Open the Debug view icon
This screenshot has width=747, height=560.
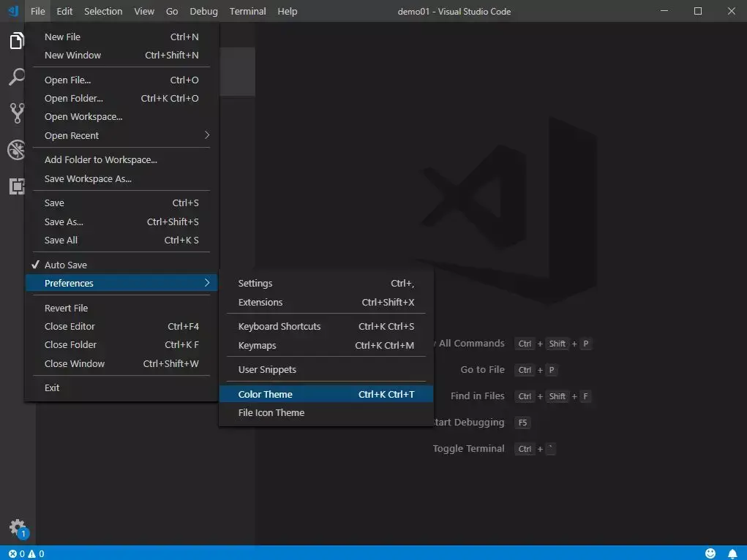coord(16,150)
